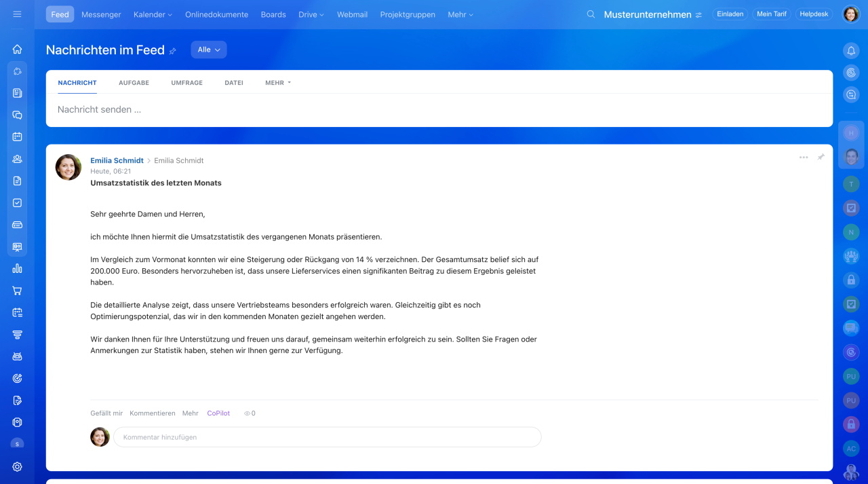The height and width of the screenshot is (484, 868).
Task: Open the AC chat avatar in right panel
Action: 851,448
